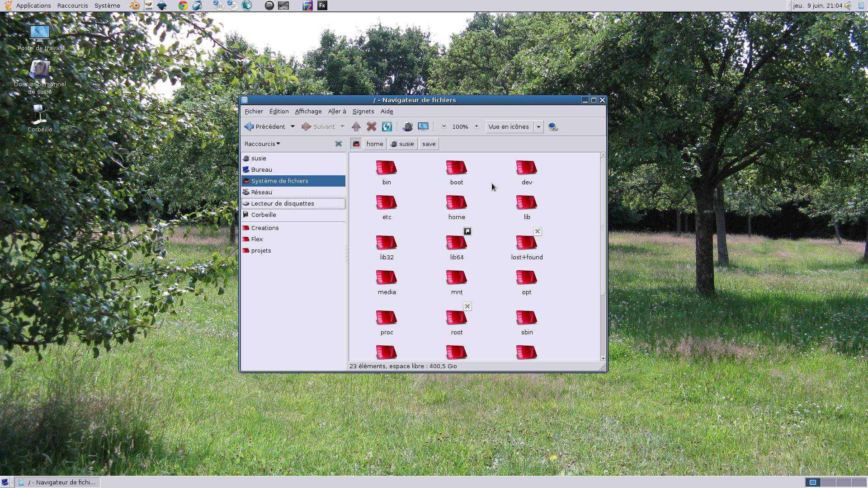
Task: Click the search magnifier icon in toolbar
Action: [x=553, y=127]
